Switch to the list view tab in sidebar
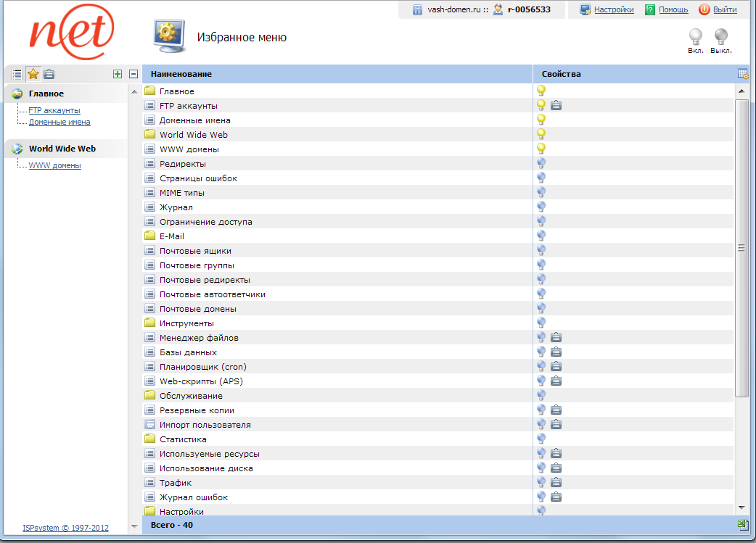756x543 pixels. click(x=17, y=74)
